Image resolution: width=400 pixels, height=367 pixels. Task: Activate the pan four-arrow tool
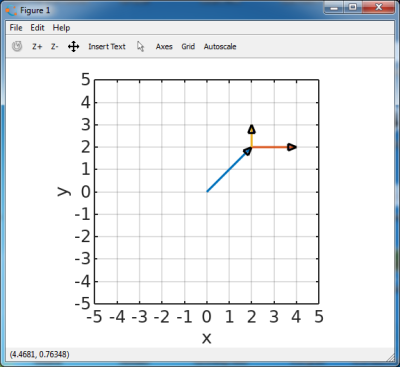point(73,47)
